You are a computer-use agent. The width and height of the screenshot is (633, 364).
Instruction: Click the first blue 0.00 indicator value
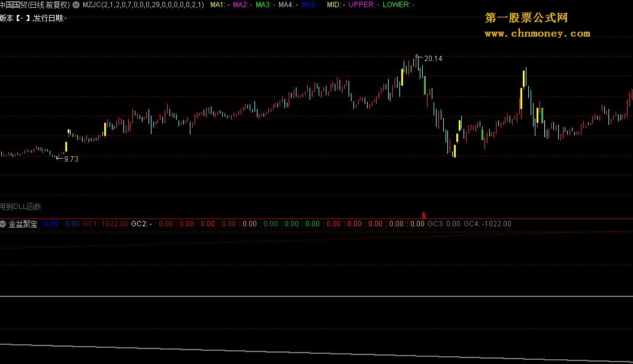[x=52, y=223]
